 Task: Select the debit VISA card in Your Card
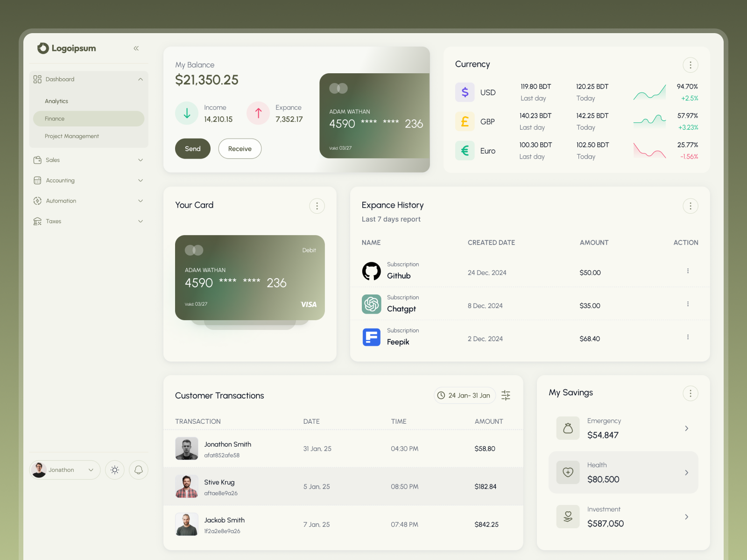click(250, 278)
